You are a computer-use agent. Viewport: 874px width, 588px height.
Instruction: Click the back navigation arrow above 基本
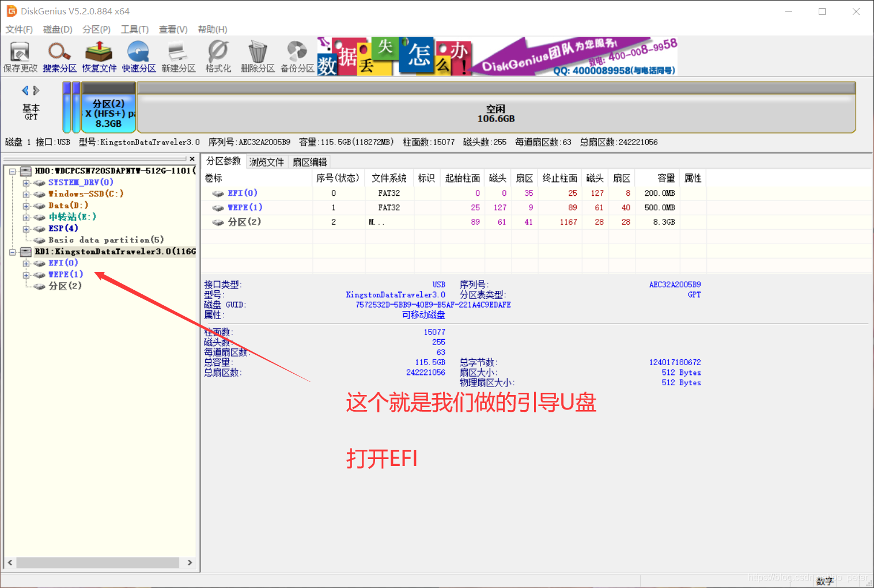25,90
